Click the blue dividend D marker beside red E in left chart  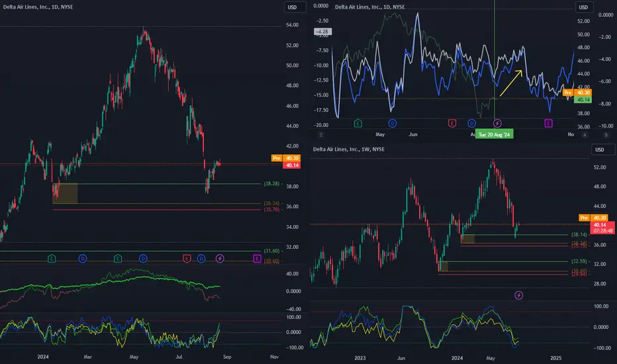201,259
